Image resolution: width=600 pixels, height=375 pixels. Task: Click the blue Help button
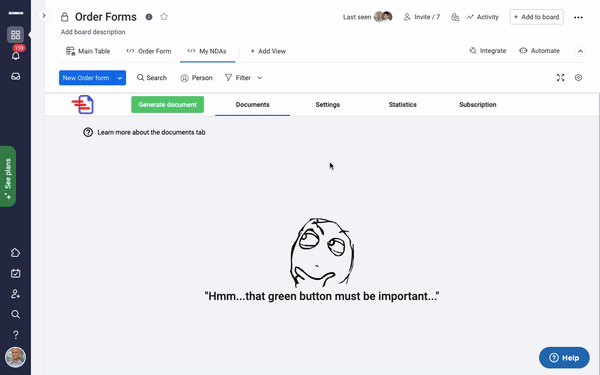click(564, 358)
